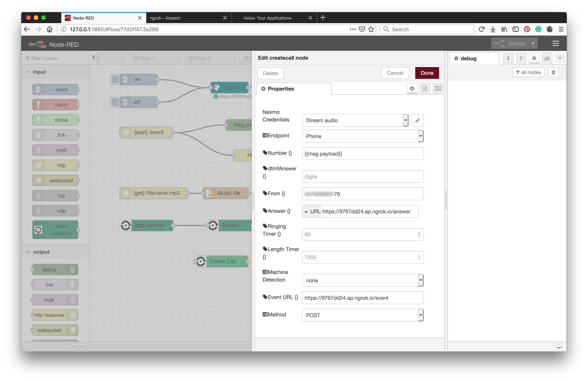588x382 pixels.
Task: Click the Event URL input field
Action: (x=363, y=298)
